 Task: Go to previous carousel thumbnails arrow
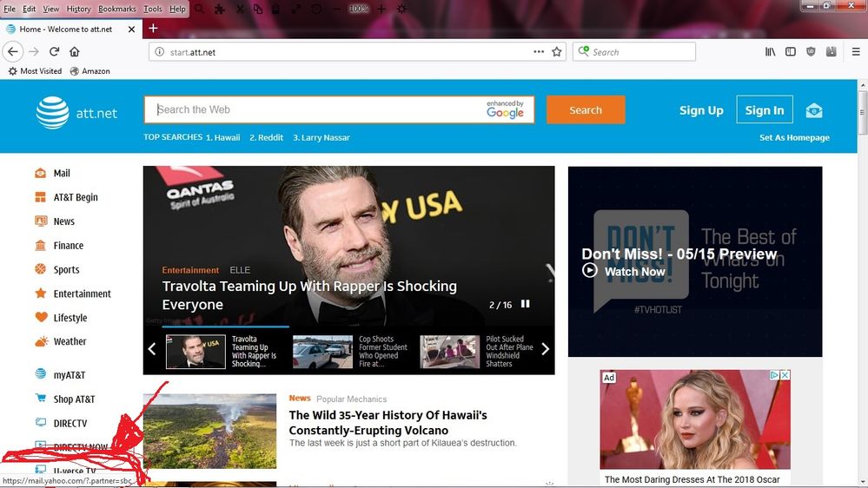point(152,348)
